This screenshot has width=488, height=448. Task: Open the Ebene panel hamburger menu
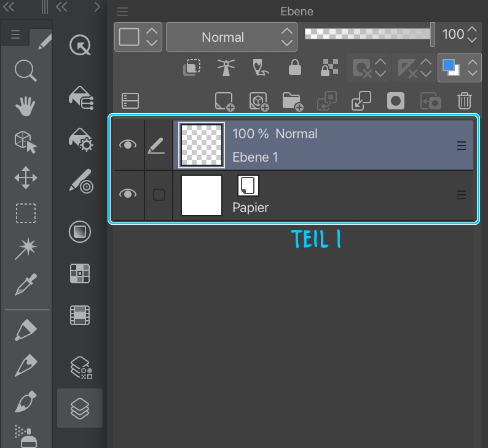122,12
